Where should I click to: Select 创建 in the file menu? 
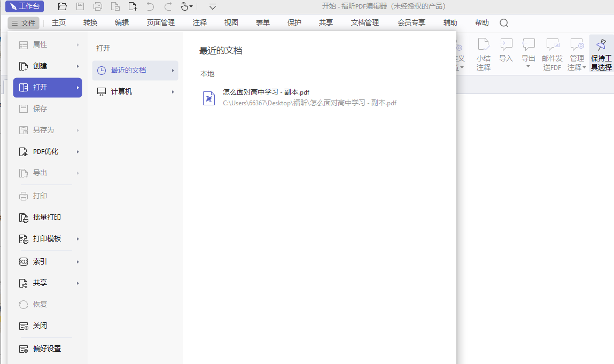tap(40, 66)
